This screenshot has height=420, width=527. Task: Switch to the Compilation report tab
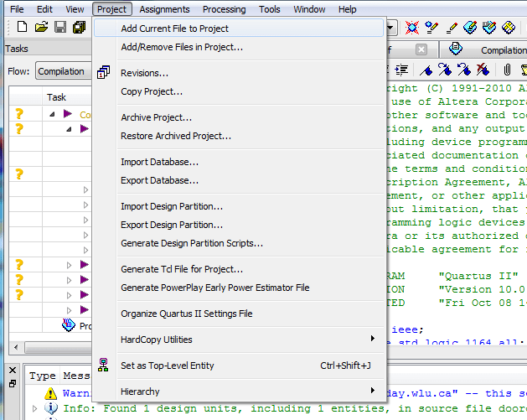[x=484, y=49]
